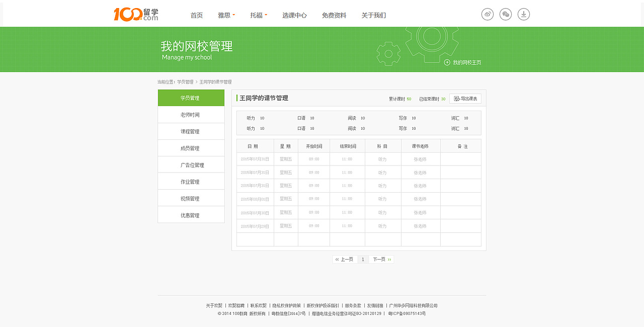
Task: Click 张老师 in the 2015年07月29日 row
Action: tap(420, 226)
